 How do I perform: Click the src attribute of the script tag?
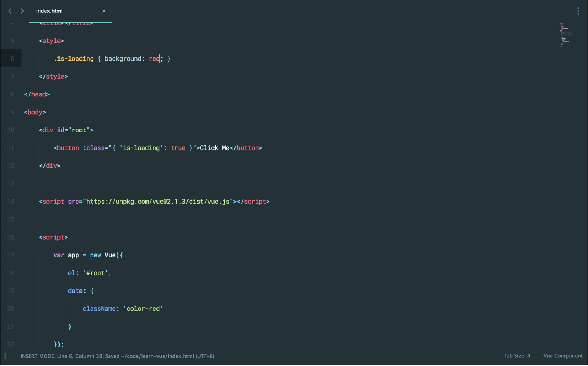pyautogui.click(x=74, y=202)
